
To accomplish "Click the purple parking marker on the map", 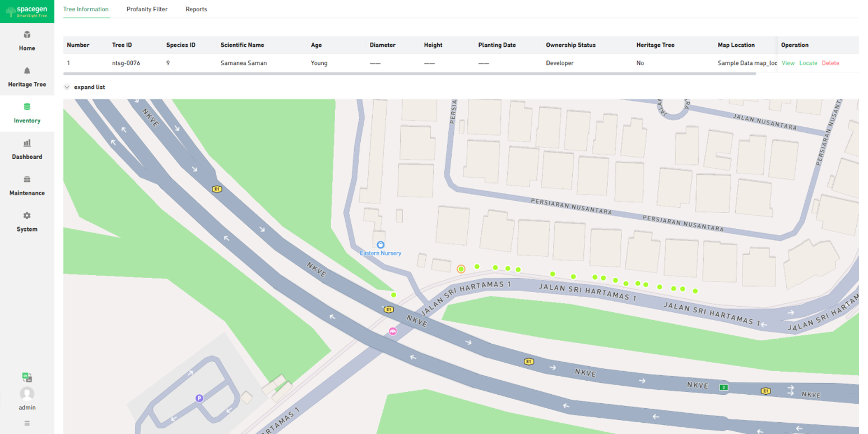I will (x=198, y=398).
